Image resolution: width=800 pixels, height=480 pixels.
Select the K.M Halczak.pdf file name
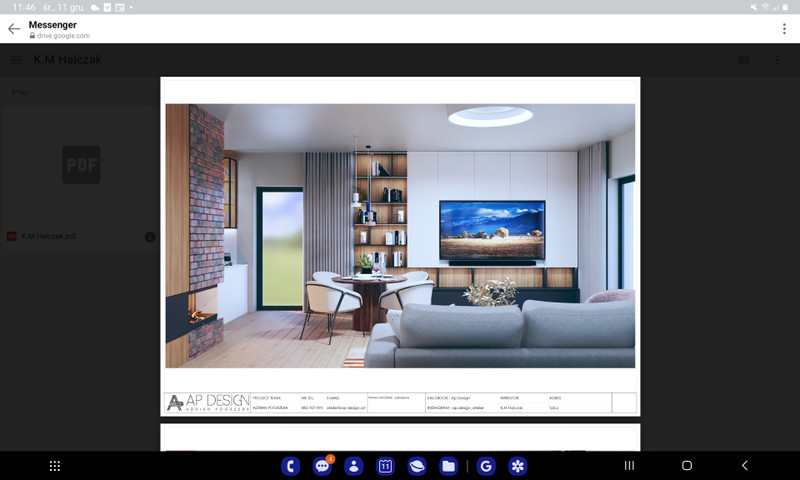point(49,237)
